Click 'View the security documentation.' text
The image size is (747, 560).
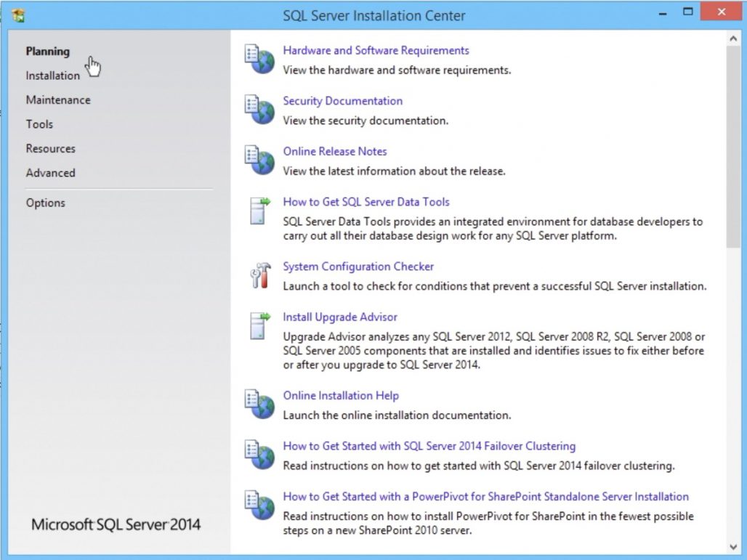(x=366, y=121)
